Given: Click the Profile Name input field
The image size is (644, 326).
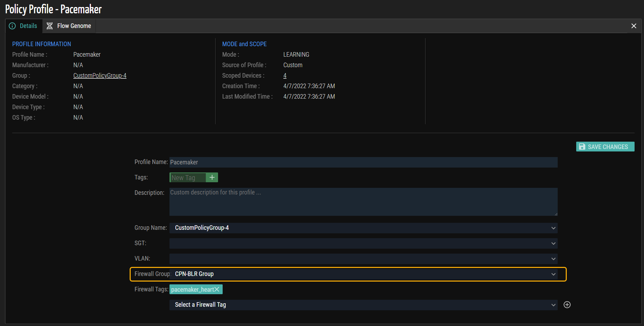Looking at the screenshot, I should (363, 162).
